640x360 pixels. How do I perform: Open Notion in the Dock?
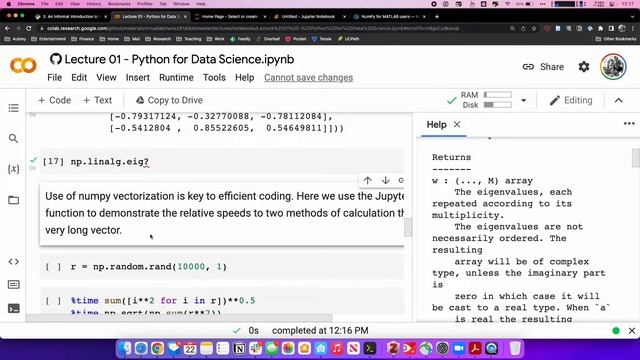(x=239, y=348)
